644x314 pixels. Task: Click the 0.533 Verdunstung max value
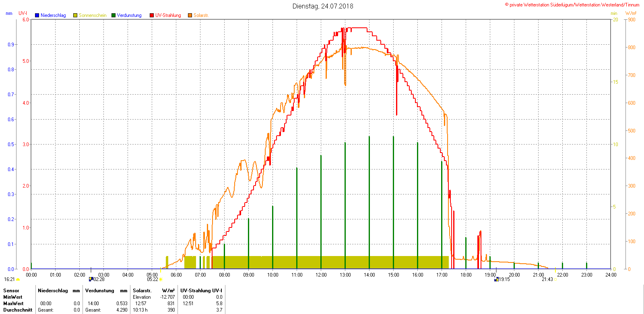(x=122, y=304)
